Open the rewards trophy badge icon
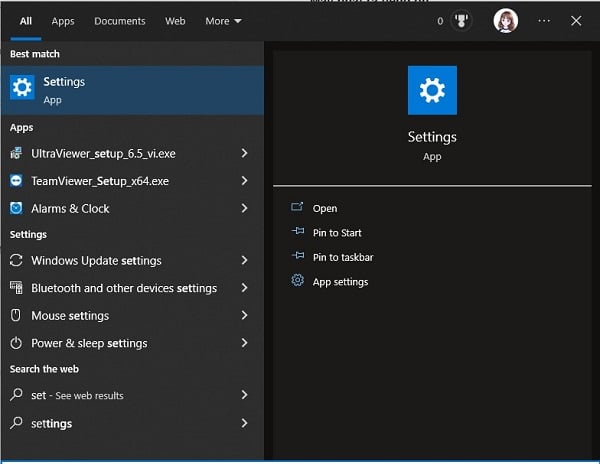 461,21
